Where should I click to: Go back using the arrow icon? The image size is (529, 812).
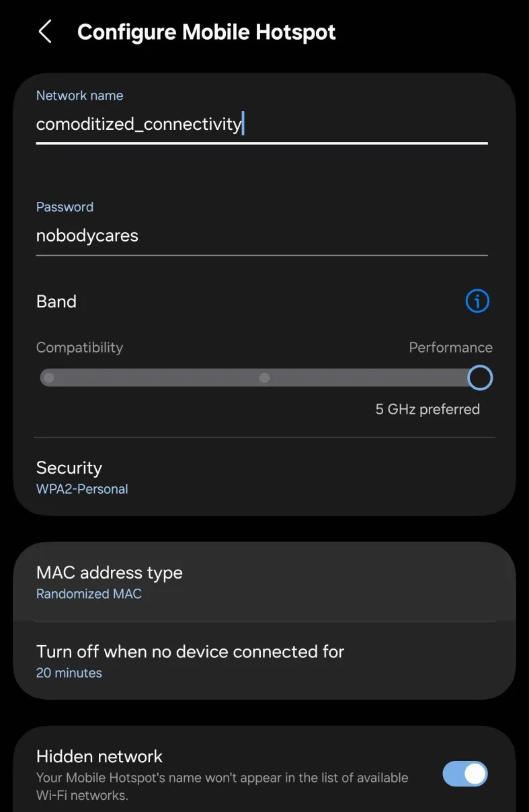[x=45, y=32]
